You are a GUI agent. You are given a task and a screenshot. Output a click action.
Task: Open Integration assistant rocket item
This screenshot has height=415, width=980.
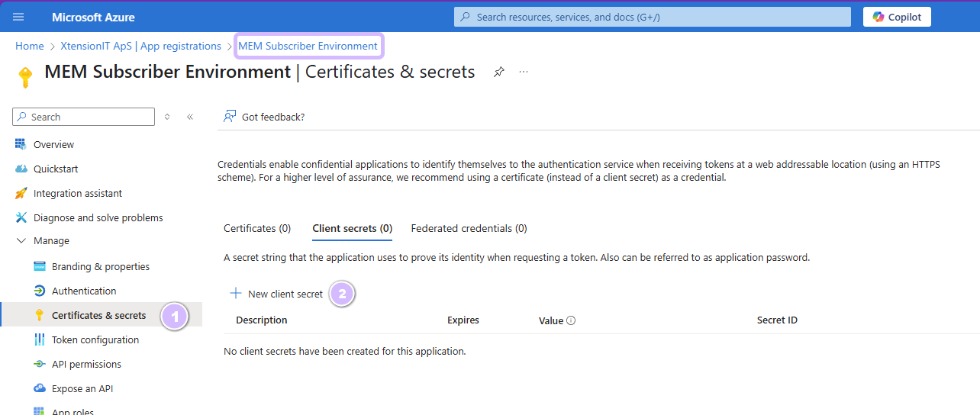click(77, 193)
